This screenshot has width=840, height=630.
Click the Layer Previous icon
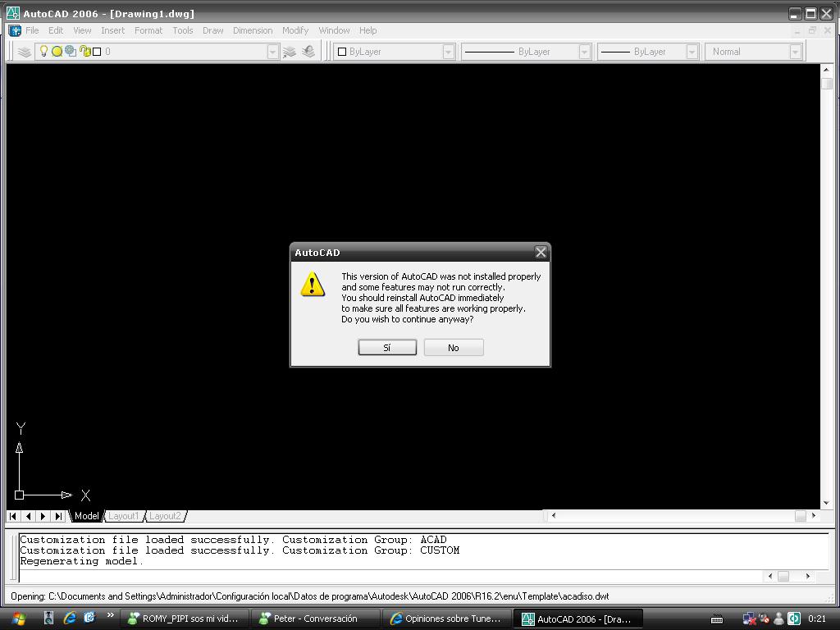[x=308, y=52]
